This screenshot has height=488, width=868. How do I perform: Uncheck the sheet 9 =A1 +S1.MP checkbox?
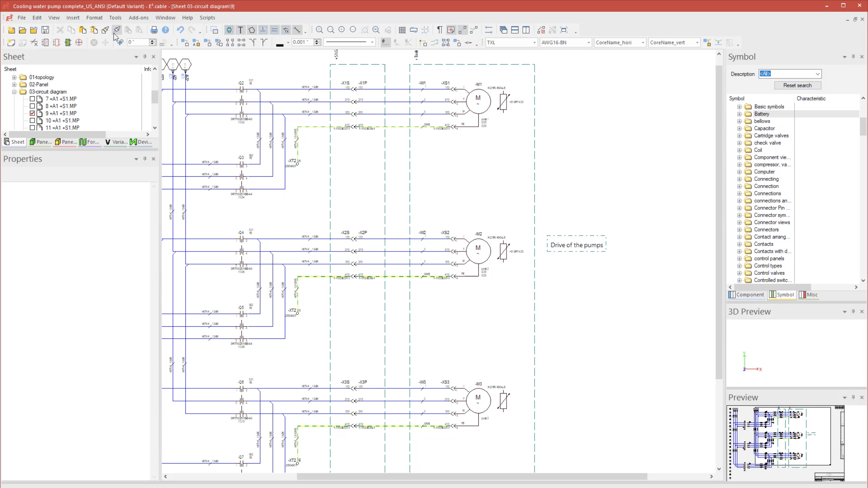coord(32,113)
